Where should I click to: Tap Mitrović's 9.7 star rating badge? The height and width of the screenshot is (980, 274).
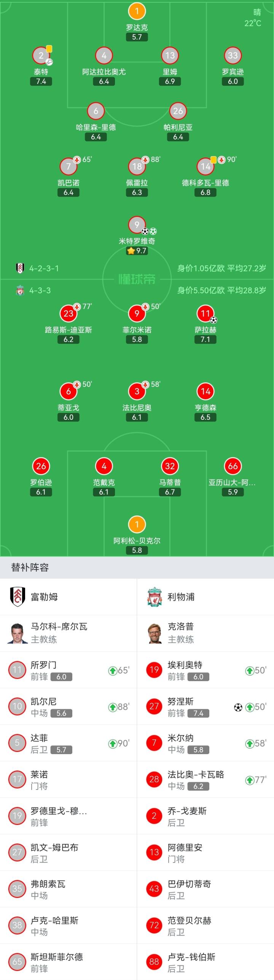coord(137,251)
